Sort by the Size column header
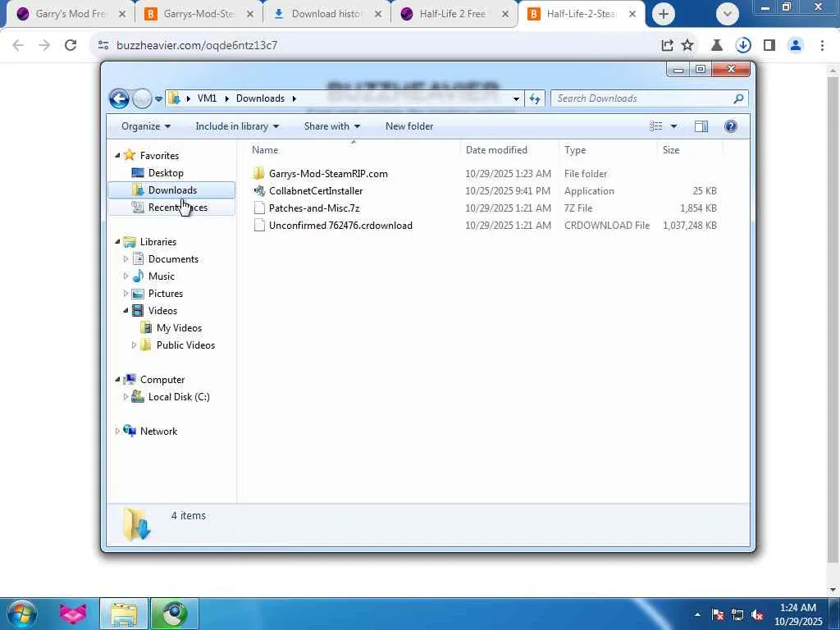 point(689,150)
